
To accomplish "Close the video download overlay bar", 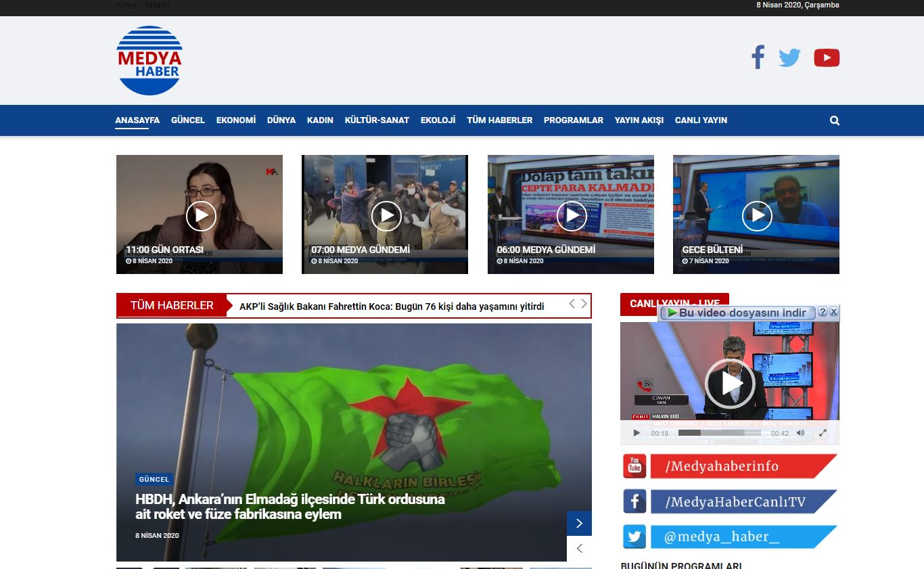I will [833, 312].
